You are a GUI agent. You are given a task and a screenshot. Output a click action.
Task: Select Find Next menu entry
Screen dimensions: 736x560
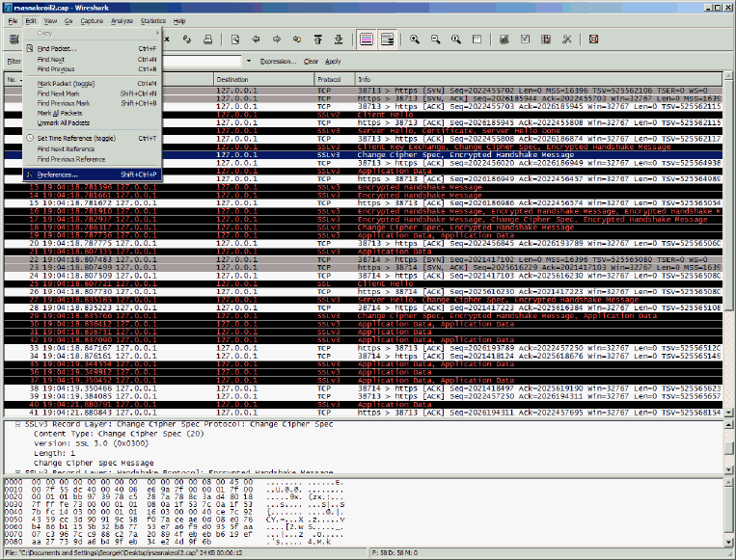(x=92, y=59)
